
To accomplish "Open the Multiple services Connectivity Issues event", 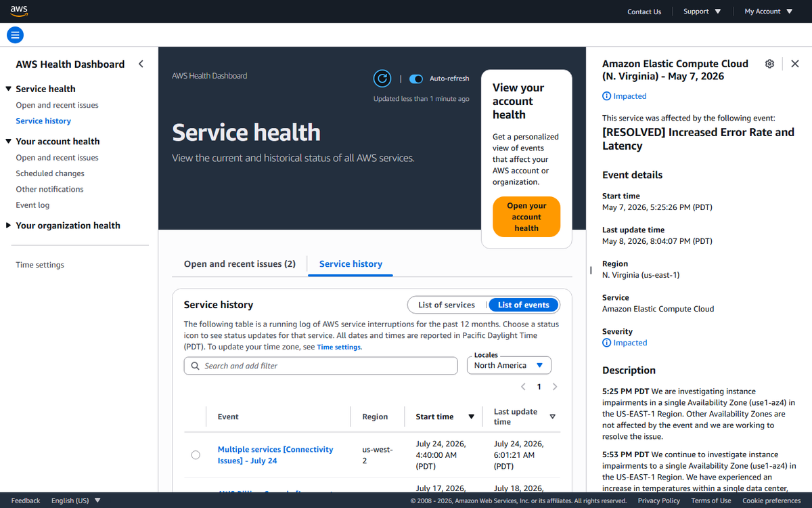I will point(275,455).
